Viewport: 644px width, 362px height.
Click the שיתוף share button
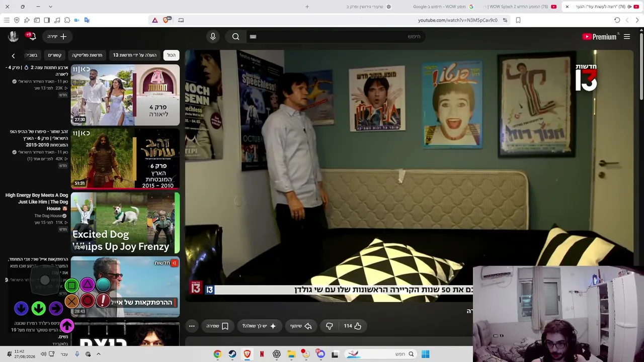click(x=301, y=326)
